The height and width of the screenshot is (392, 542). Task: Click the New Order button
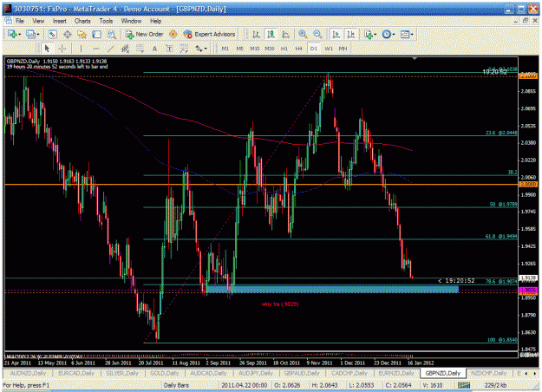[x=144, y=34]
